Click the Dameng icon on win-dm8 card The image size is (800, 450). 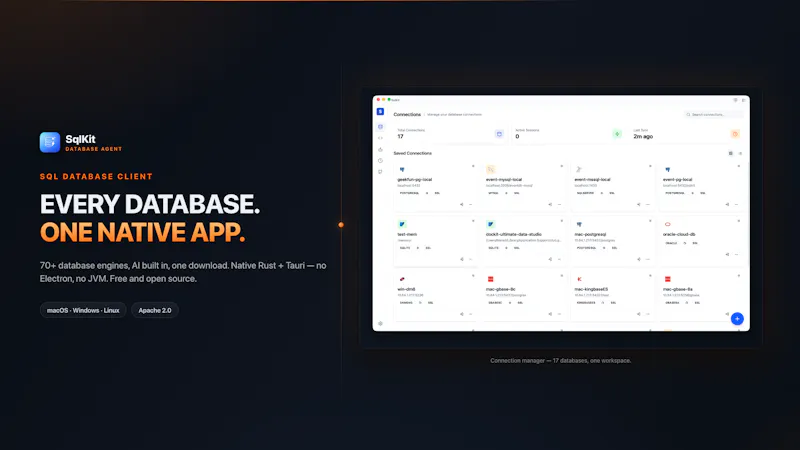pos(402,279)
